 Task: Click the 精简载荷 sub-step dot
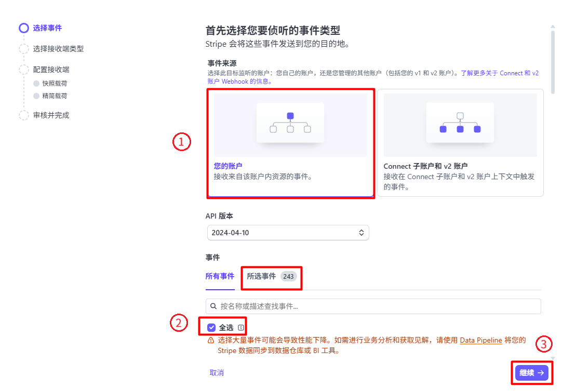pyautogui.click(x=36, y=96)
